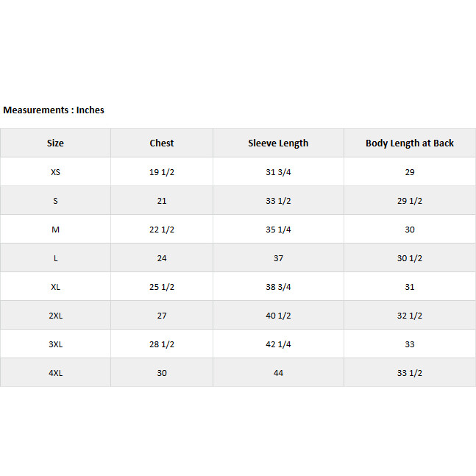This screenshot has width=476, height=476.
Task: Click sleeve length value 35 1/4
Action: click(x=278, y=230)
